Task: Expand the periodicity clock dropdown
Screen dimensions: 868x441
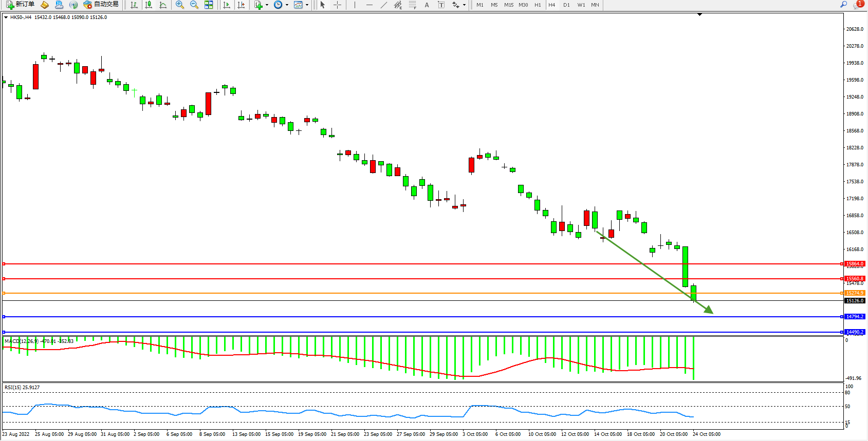Action: (x=287, y=5)
